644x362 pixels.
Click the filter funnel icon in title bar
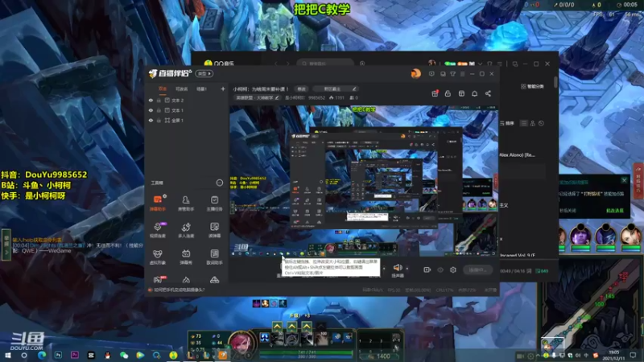click(452, 74)
